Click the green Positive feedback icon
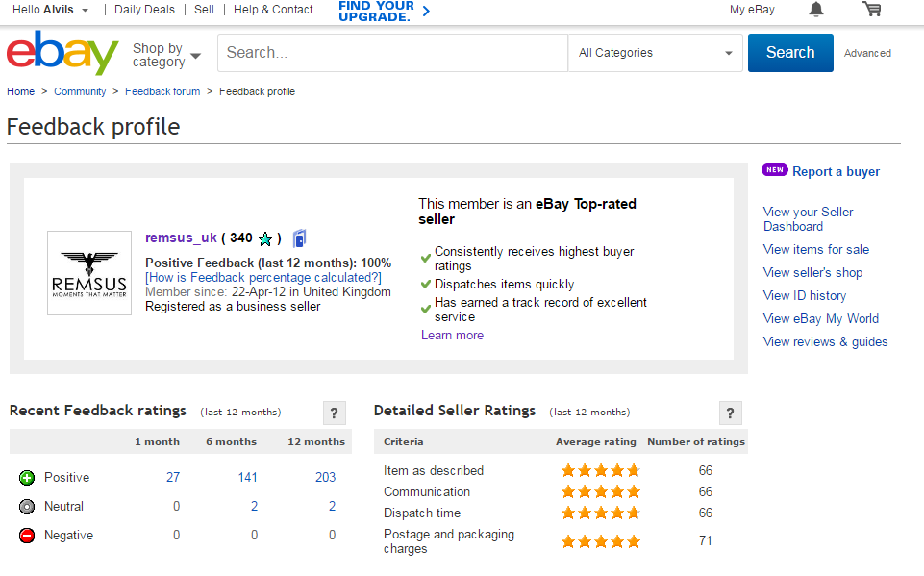Image resolution: width=924 pixels, height=576 pixels. pos(27,478)
